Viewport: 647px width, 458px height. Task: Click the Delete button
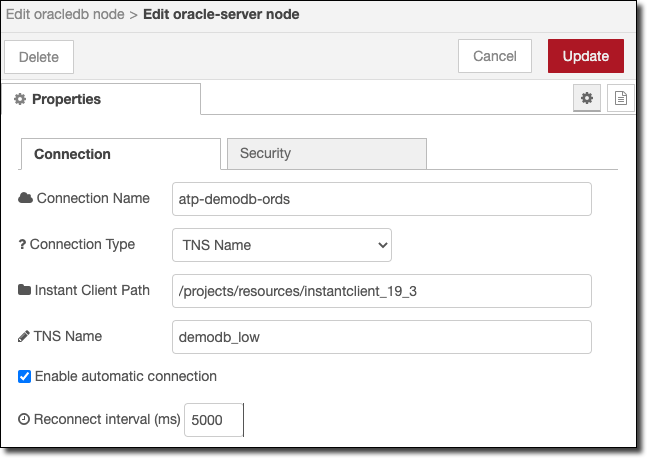click(39, 57)
